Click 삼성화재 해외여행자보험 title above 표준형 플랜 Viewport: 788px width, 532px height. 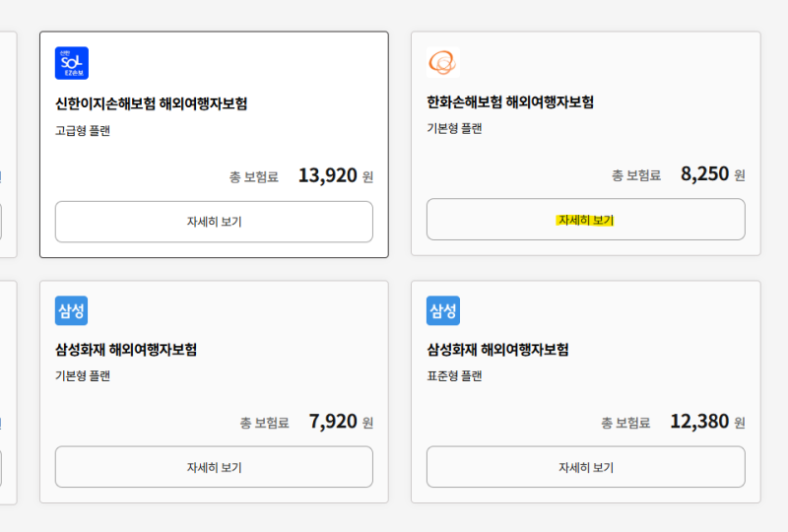click(497, 350)
